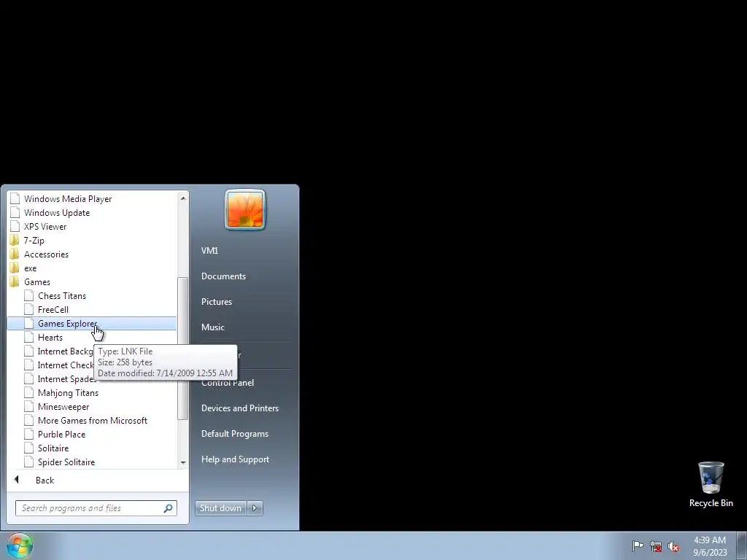This screenshot has width=747, height=560.
Task: Click the Hearts file icon
Action: 29,337
